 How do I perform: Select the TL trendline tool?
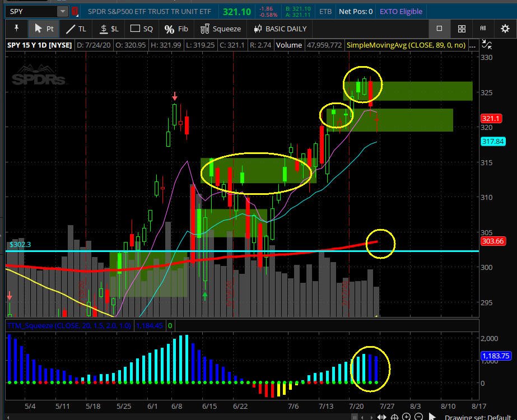[x=76, y=29]
